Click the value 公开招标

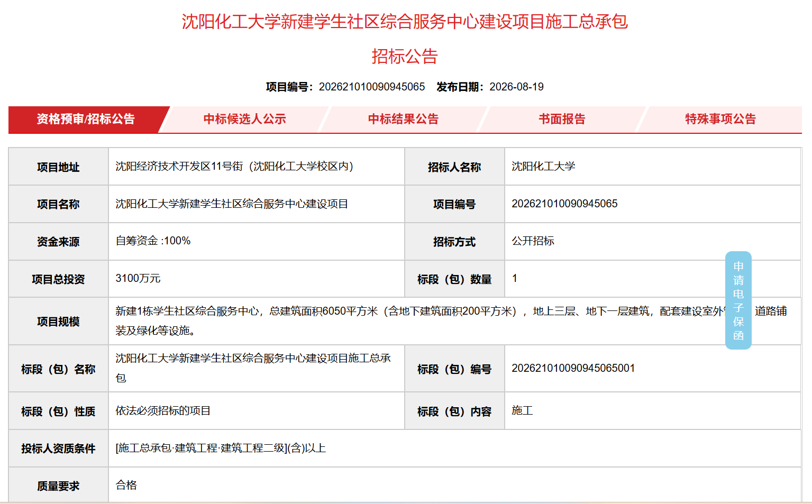tap(533, 241)
